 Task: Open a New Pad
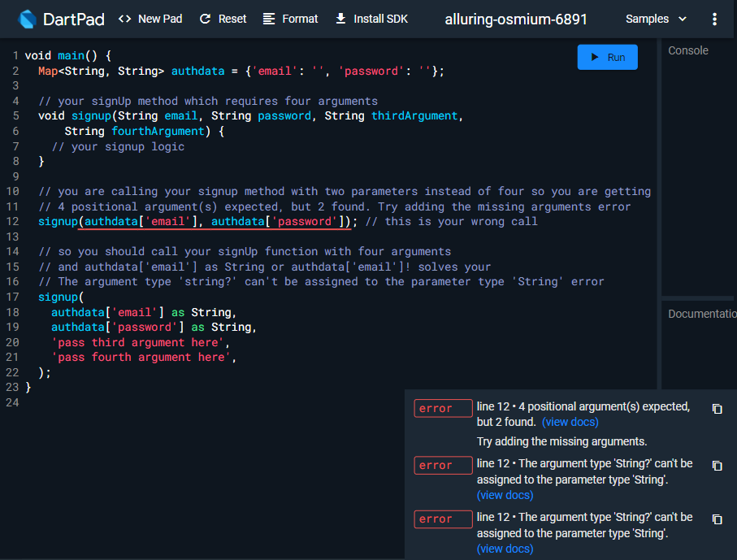(150, 19)
